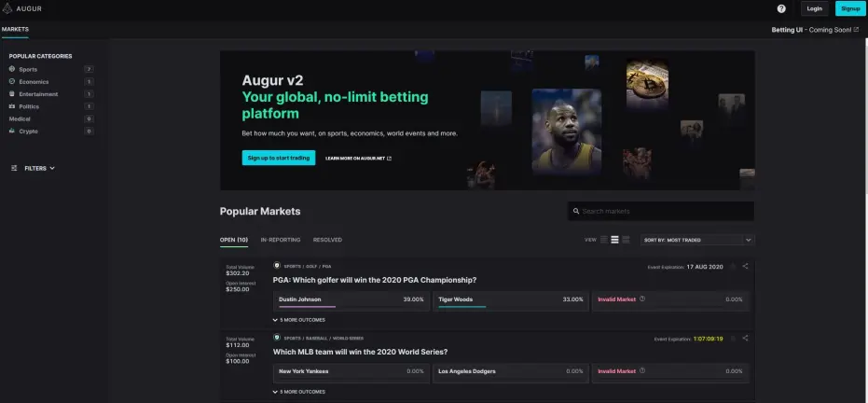This screenshot has height=403, width=868.
Task: Open the 2020 World Series market title
Action: (x=361, y=352)
